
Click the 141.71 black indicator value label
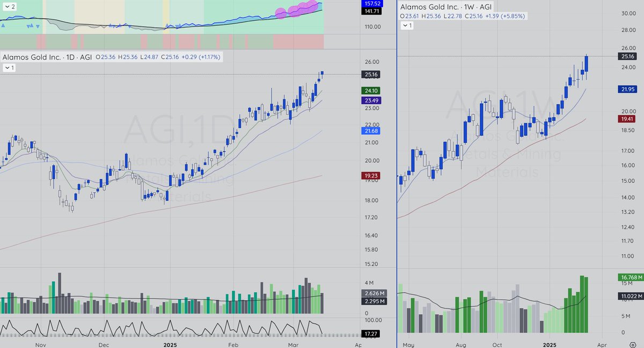click(x=372, y=11)
